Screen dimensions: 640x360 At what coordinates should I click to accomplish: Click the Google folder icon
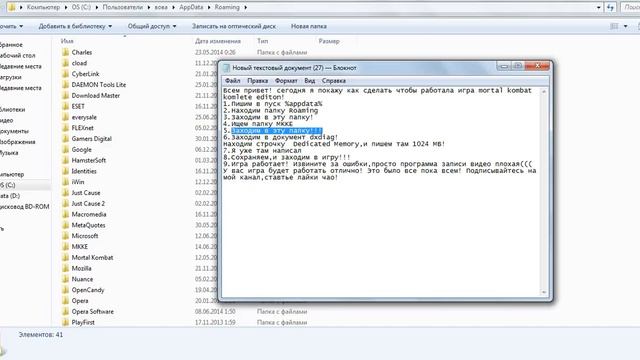(65, 149)
